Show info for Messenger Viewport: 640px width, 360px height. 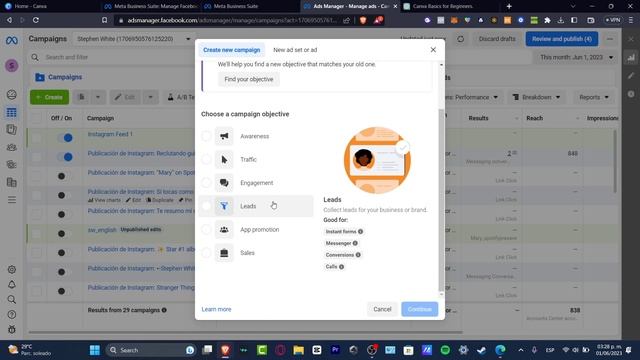(355, 243)
